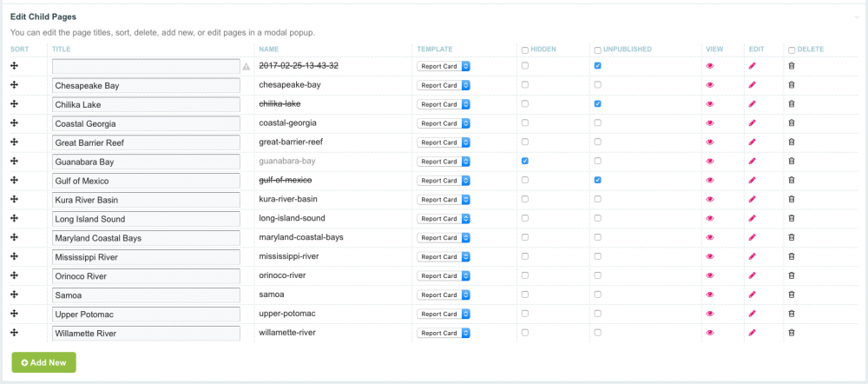Check Unpublished for Long Island Sound

pyautogui.click(x=597, y=219)
